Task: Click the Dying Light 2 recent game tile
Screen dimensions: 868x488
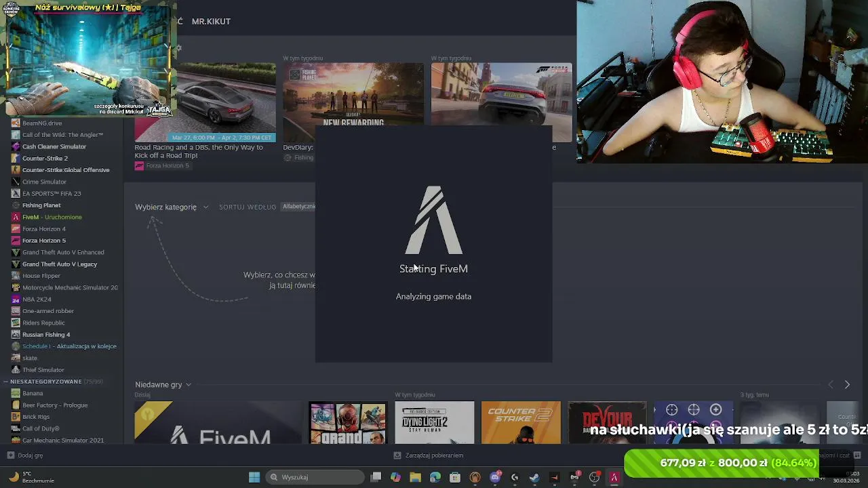Action: [x=435, y=422]
